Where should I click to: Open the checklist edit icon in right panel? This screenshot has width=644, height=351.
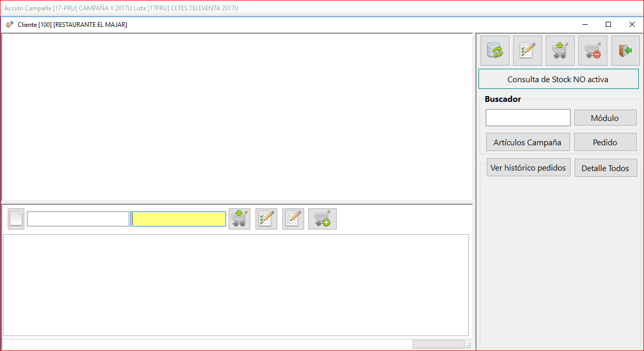[528, 51]
